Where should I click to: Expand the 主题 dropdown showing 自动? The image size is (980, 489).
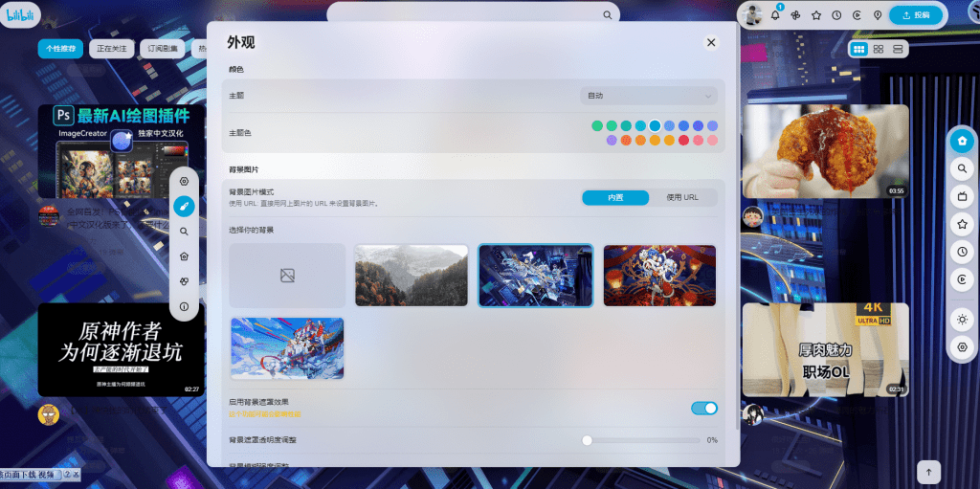(x=648, y=96)
